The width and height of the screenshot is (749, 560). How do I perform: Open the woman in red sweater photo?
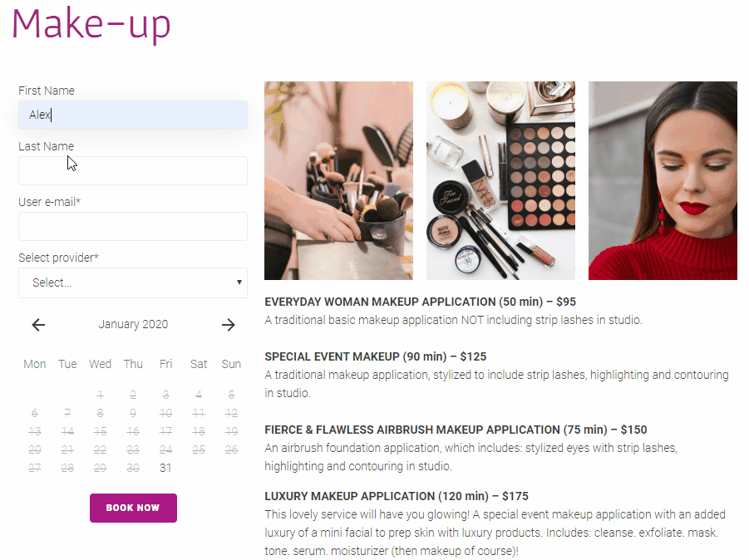[x=663, y=180]
